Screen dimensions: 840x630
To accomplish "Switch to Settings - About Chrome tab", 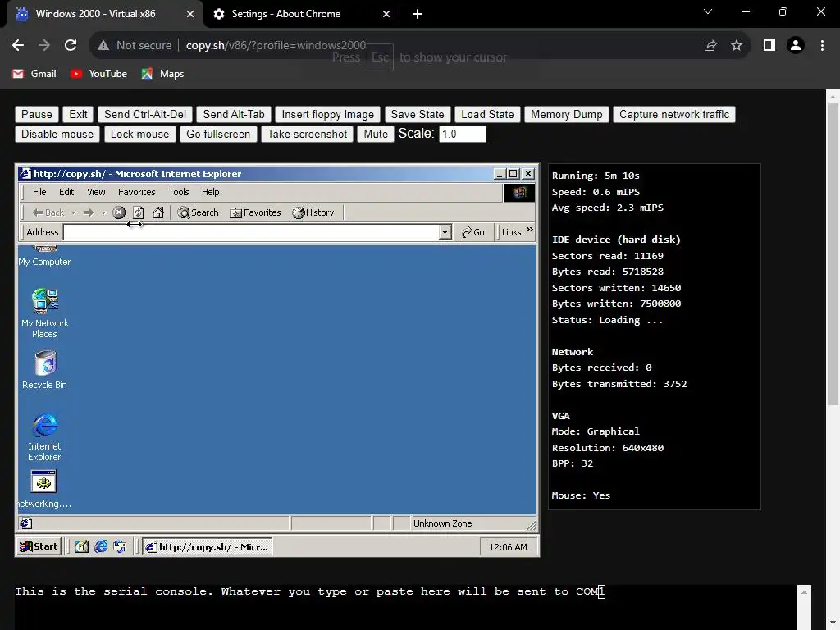I will [301, 14].
